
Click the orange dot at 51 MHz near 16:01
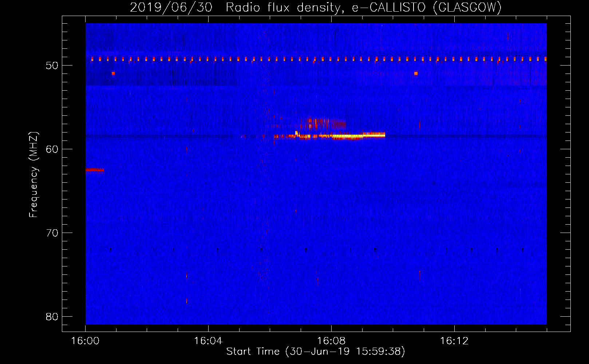[x=113, y=74]
